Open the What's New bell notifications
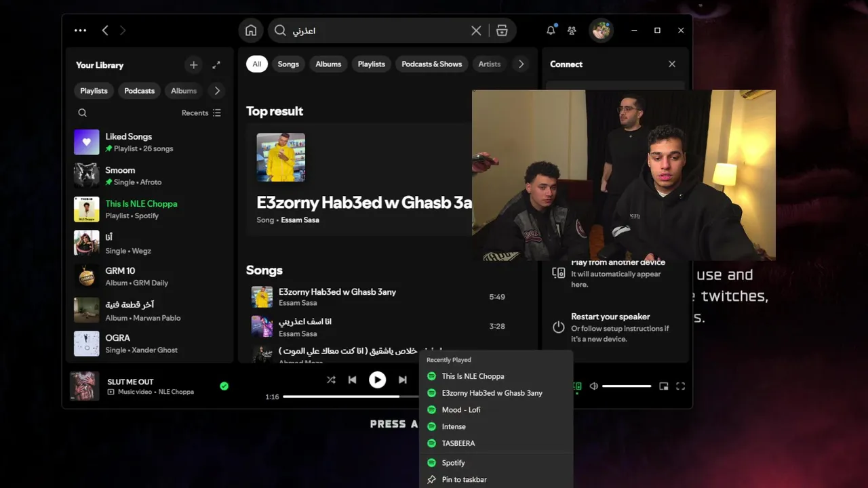The height and width of the screenshot is (488, 868). pos(551,30)
